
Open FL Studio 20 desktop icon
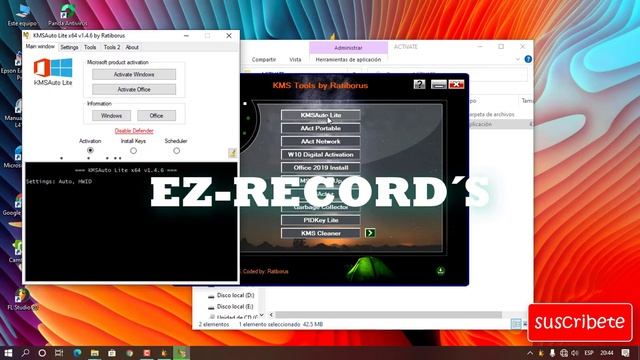click(x=22, y=300)
